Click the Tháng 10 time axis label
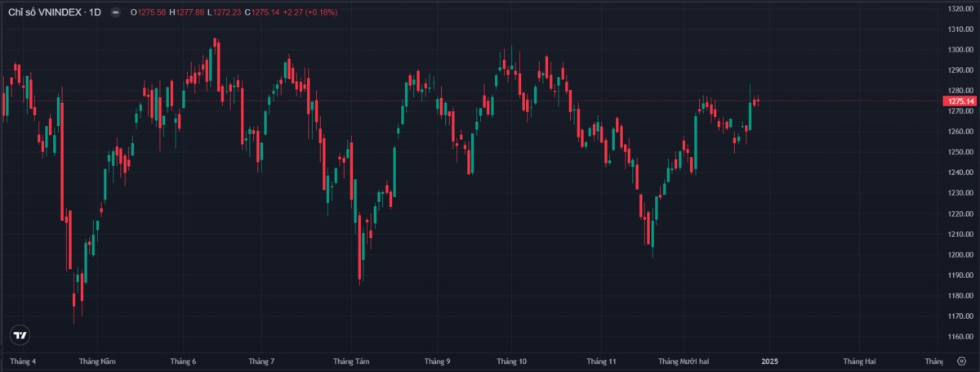The image size is (980, 372). click(512, 361)
